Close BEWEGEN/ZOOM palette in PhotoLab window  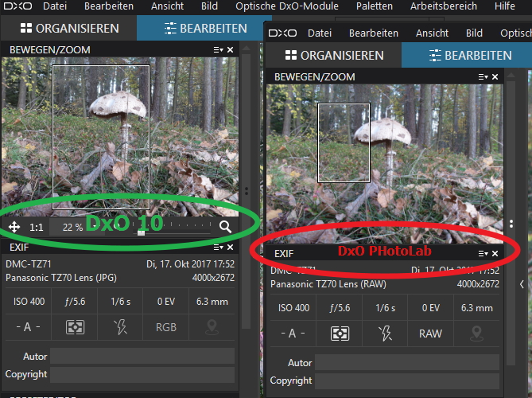point(495,77)
